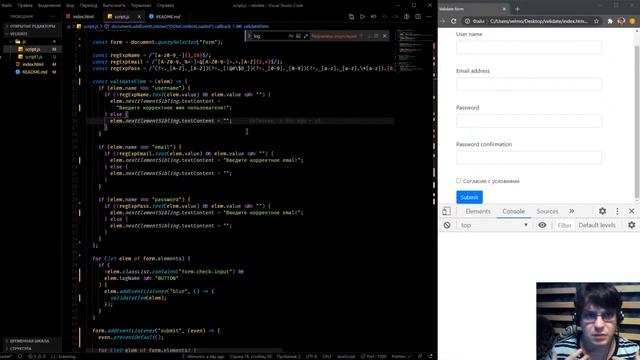The height and width of the screenshot is (360, 640).
Task: Click the Chrome address bar URL
Action: tap(539, 21)
